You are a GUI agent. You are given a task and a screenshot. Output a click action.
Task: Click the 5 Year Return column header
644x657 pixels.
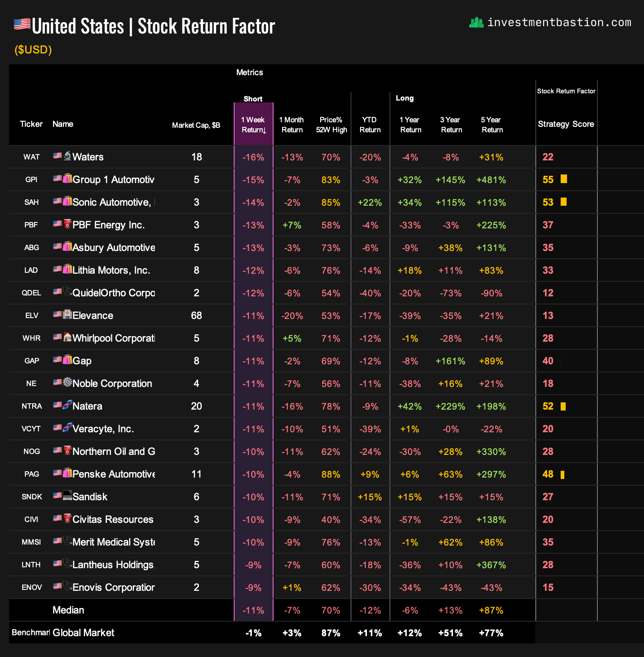(491, 125)
